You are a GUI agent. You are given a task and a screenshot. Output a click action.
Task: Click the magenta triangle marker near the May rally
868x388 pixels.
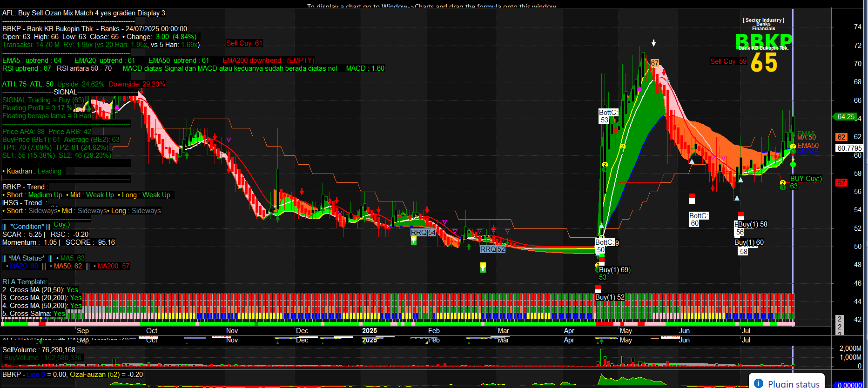tap(640, 88)
